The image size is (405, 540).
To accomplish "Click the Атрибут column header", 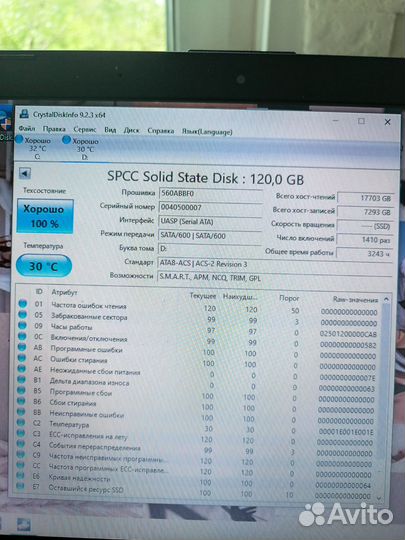I will click(64, 292).
